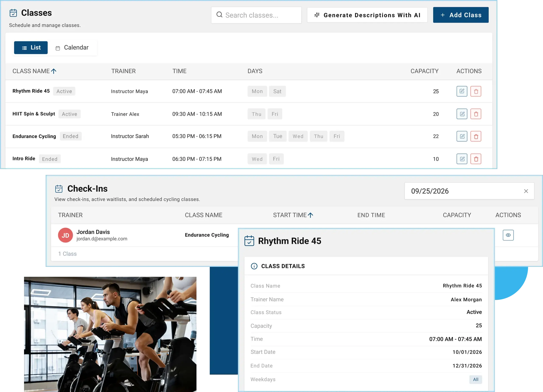The image size is (543, 392).
Task: Click the 05:30 PM - 06:15 PM time cell
Action: [197, 136]
